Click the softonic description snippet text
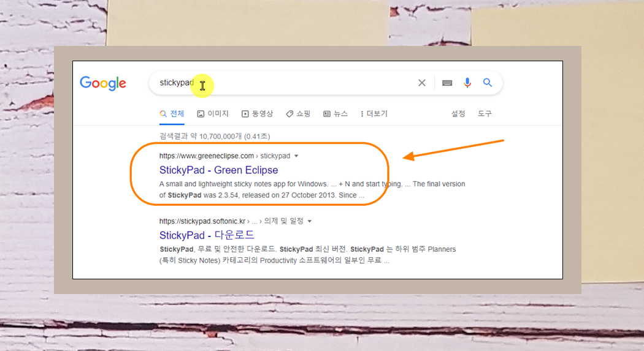Image resolution: width=644 pixels, height=351 pixels. pos(308,255)
